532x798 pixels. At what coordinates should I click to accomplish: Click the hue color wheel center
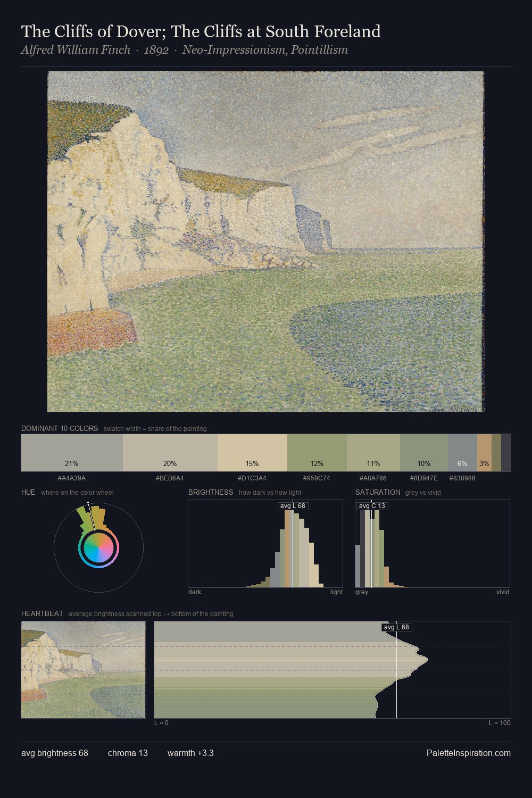pos(98,548)
